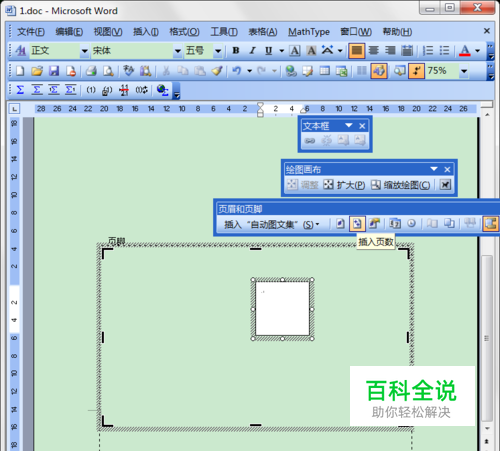
Task: Click the Print icon
Action: [x=91, y=71]
